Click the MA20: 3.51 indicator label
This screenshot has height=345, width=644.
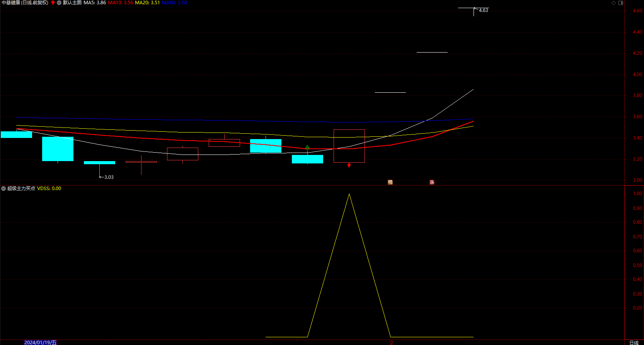point(147,3)
